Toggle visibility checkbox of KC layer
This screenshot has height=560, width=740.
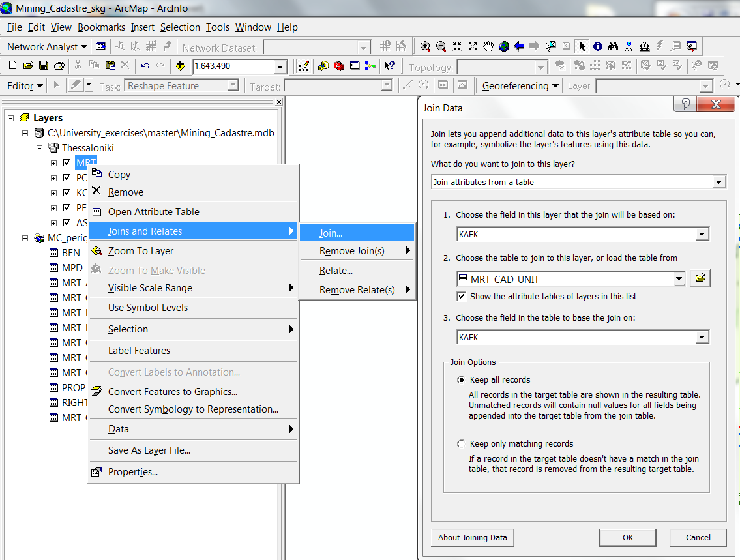[67, 193]
